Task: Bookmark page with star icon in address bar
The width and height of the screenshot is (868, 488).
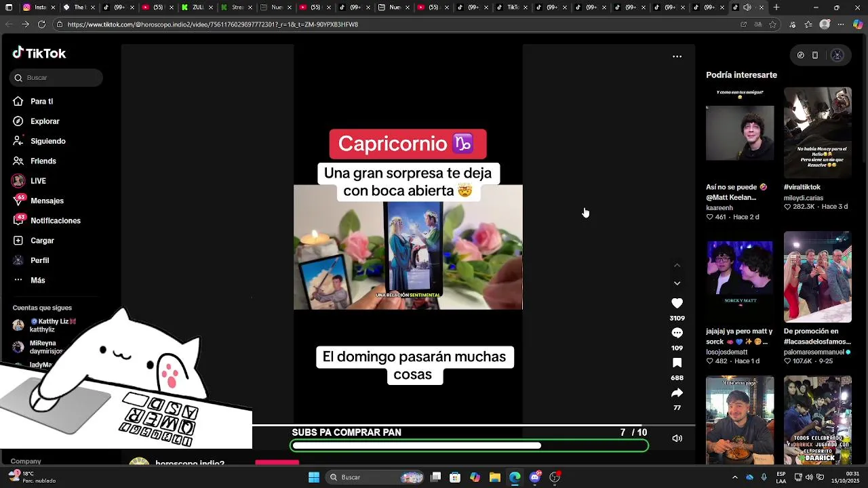Action: click(x=772, y=24)
